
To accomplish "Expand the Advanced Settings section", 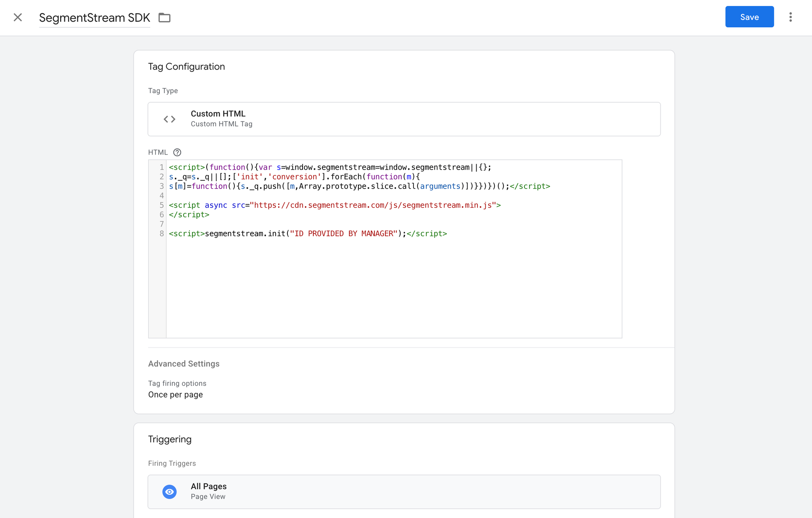I will [184, 364].
